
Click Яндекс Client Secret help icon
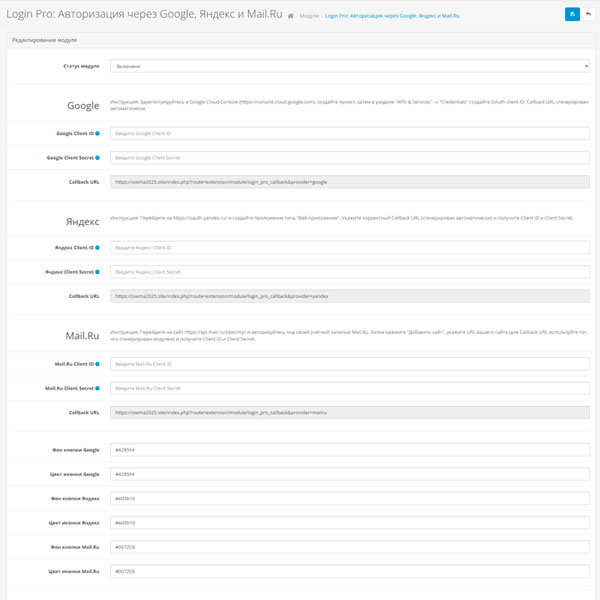coord(98,272)
